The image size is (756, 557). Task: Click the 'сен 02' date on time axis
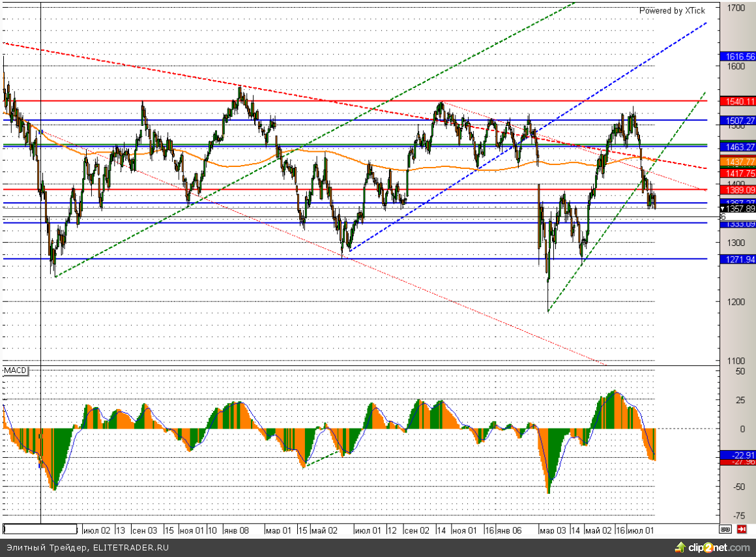(416, 530)
